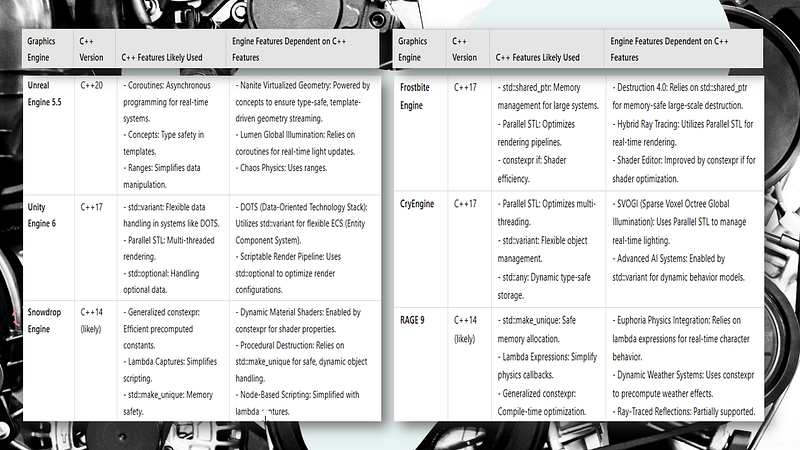The height and width of the screenshot is (450, 800).
Task: Click 'Ranges: Simplifies data manipulation' text
Action: point(162,176)
